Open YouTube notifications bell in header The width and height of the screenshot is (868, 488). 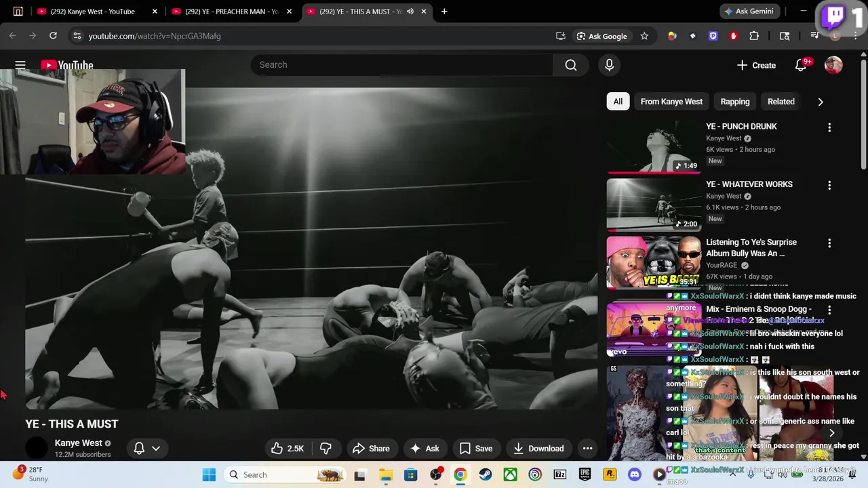(801, 65)
